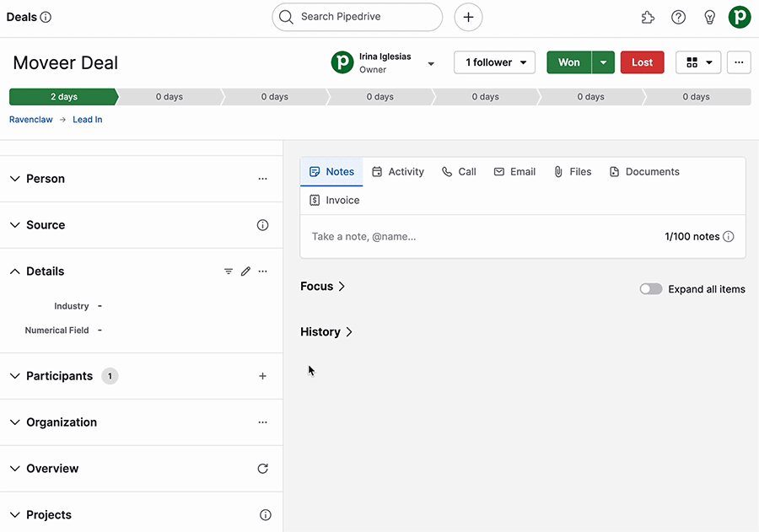This screenshot has height=532, width=759.
Task: Mark the deal as Won
Action: pyautogui.click(x=568, y=62)
